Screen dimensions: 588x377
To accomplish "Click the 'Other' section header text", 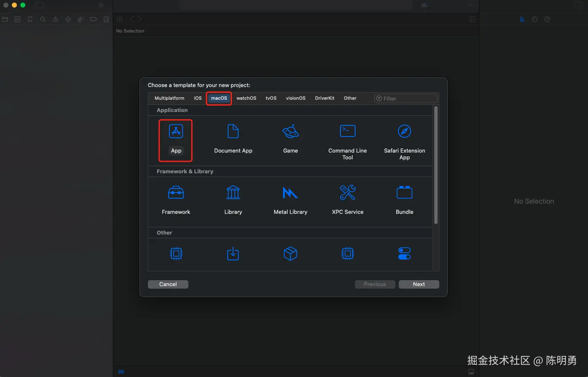I will (164, 232).
